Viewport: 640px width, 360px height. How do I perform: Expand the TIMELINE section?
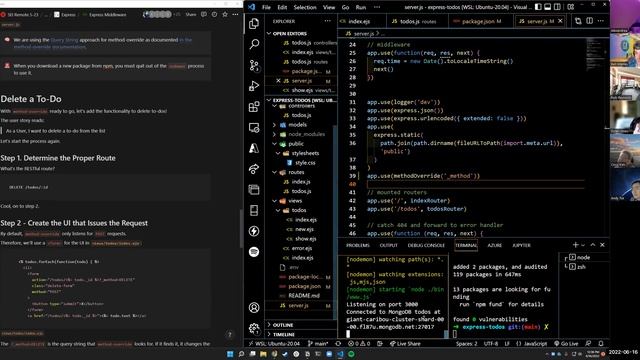(301, 334)
